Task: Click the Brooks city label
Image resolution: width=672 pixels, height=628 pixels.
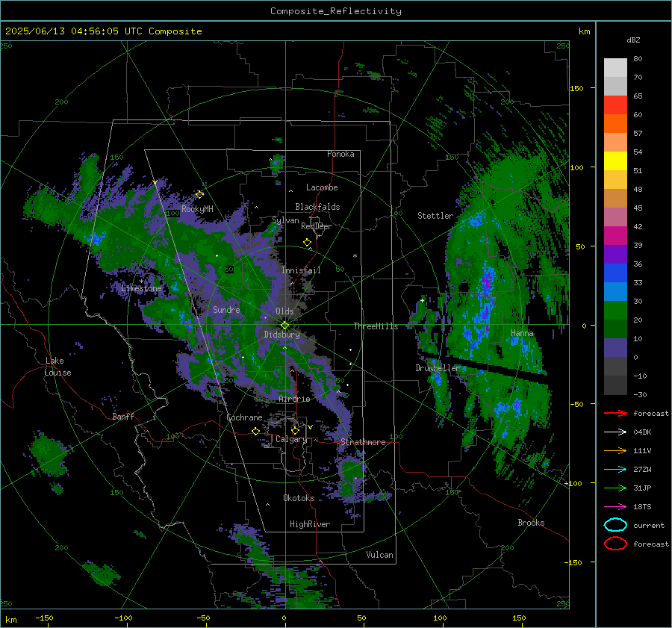Action: [x=531, y=523]
